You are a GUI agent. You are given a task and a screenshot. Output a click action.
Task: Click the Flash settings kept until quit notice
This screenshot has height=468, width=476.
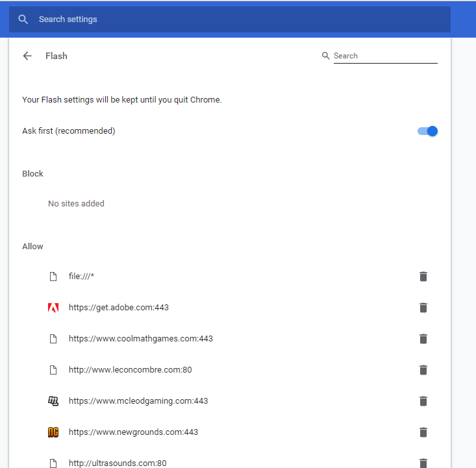coord(122,100)
